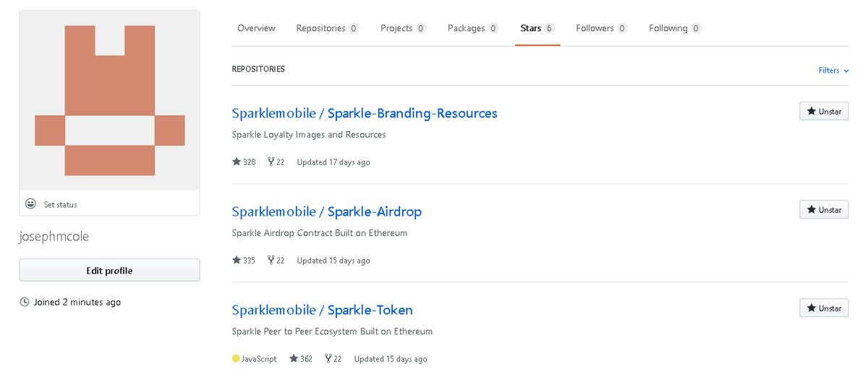The width and height of the screenshot is (868, 375).
Task: Click Sparkle-Airdrop 'Updated 15 days ago' text
Action: (333, 261)
